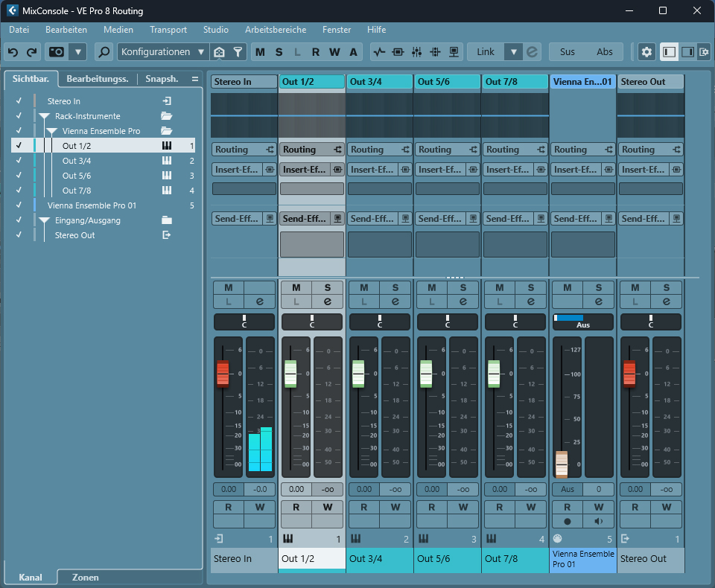Mute the Out 5/6 channel

pyautogui.click(x=432, y=287)
